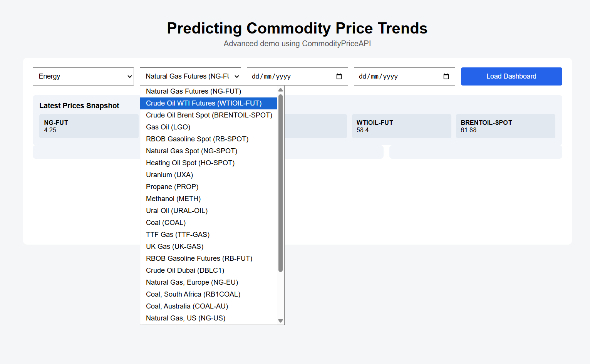Click the WTIOIL-FUT price card
Screen dimensions: 590x364
pos(401,126)
